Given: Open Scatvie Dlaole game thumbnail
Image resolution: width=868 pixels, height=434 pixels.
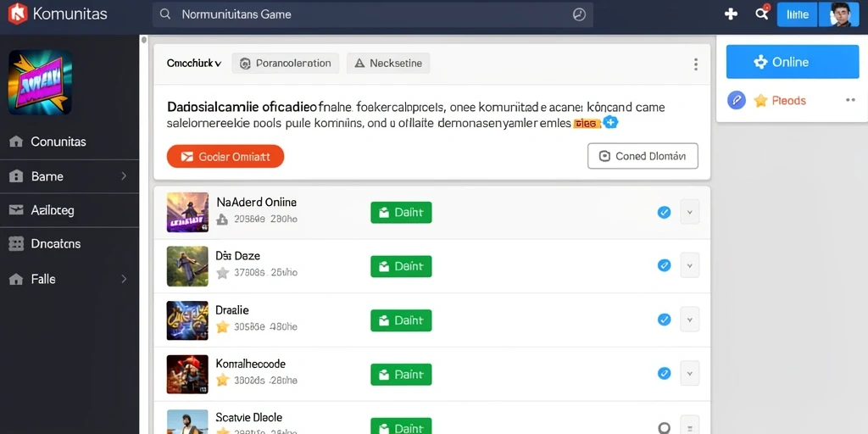Looking at the screenshot, I should (x=187, y=422).
